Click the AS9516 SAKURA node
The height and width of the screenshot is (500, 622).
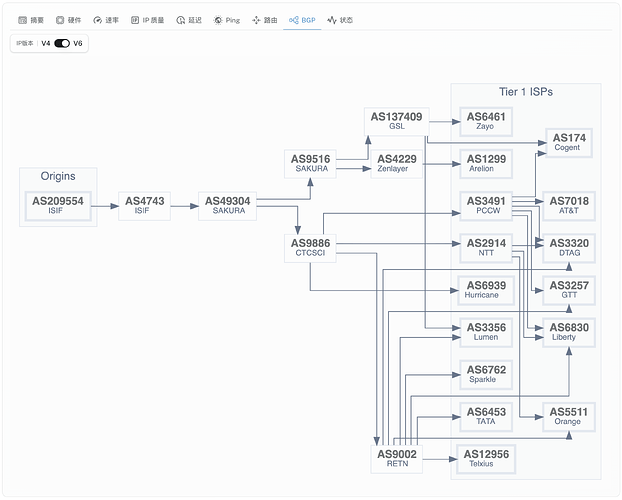click(x=310, y=164)
